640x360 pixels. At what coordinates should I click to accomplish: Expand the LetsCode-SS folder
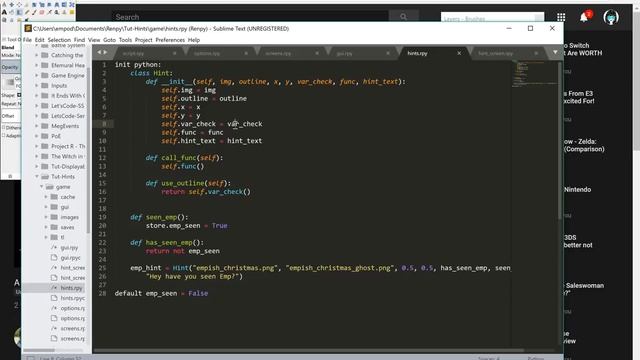click(x=37, y=106)
